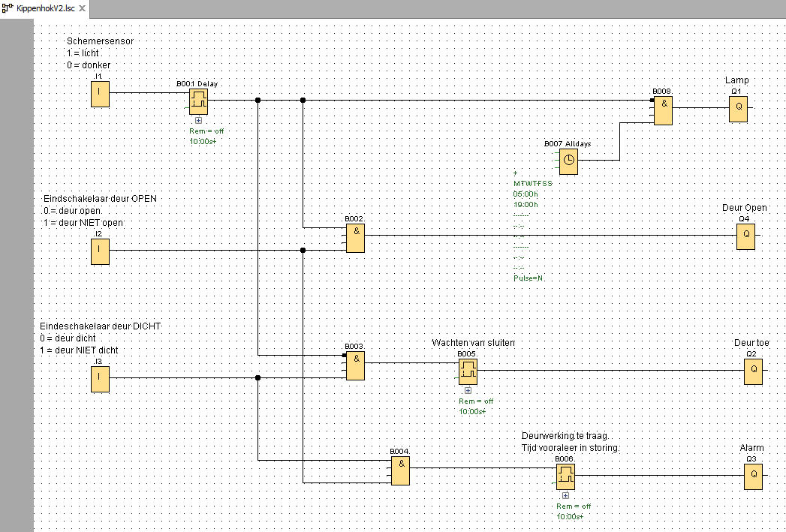The image size is (786, 532).
Task: Click the '0 = deur dicht' comment line
Action: point(68,338)
